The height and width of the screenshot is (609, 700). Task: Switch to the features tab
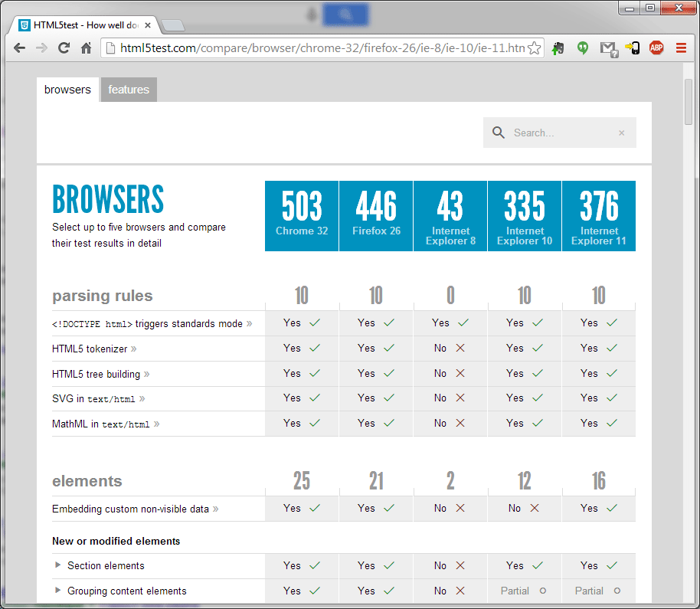point(129,90)
